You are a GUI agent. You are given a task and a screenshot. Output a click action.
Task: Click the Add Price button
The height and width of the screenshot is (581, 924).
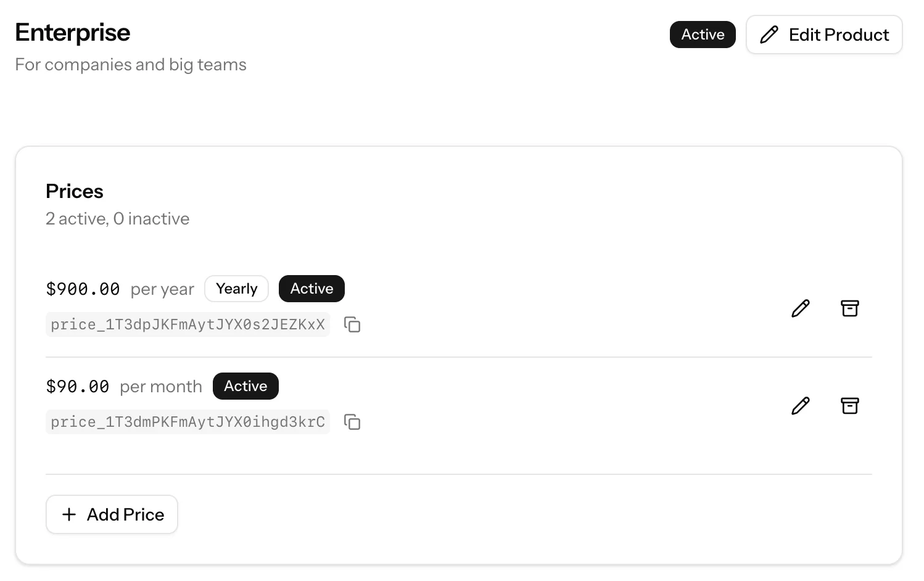point(112,514)
